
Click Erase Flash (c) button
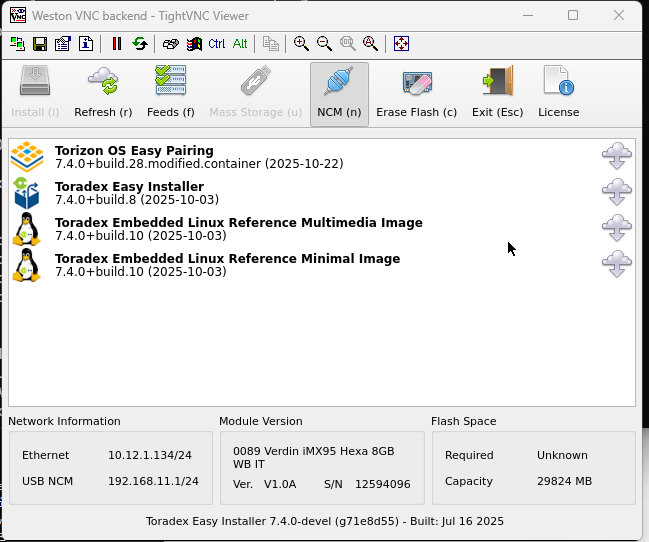(416, 93)
